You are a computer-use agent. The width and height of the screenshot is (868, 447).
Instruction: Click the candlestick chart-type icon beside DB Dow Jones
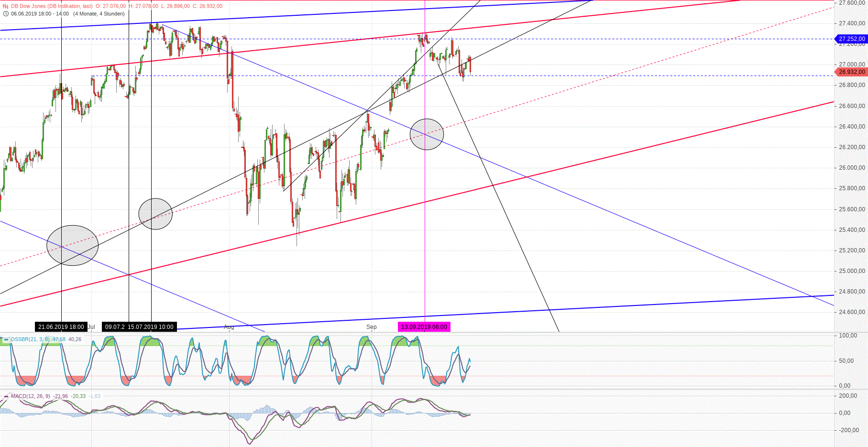pyautogui.click(x=6, y=6)
